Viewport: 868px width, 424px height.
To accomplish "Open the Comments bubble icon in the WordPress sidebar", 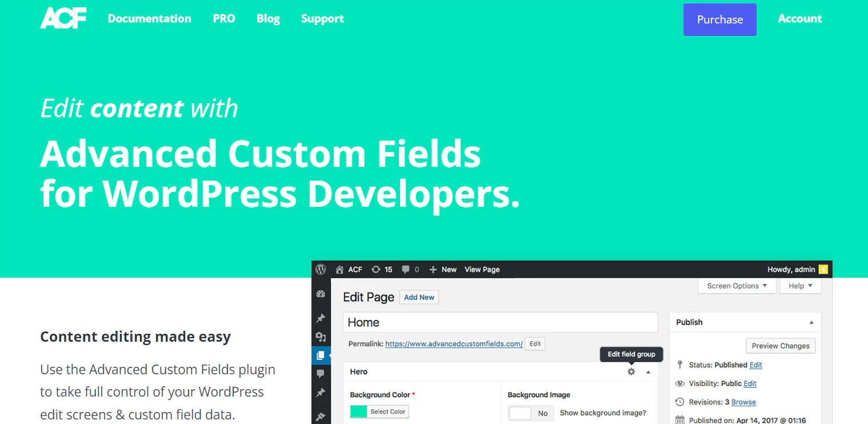I will 321,374.
